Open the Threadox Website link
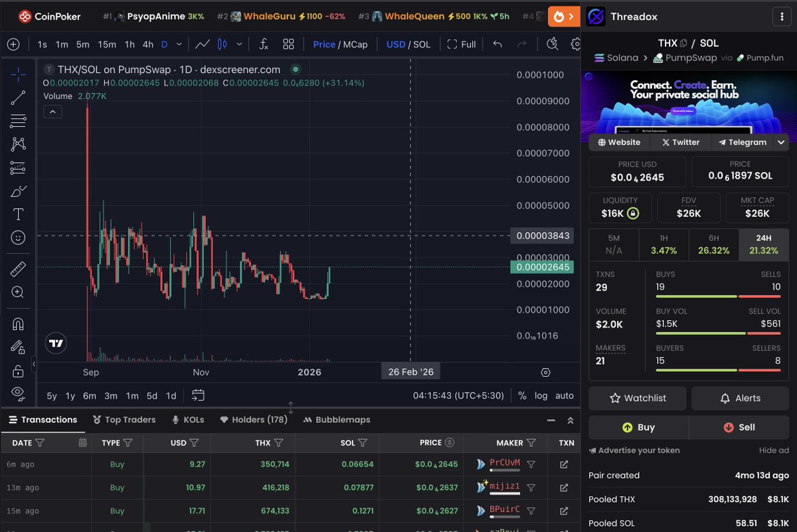Viewport: 797px width, 532px height. click(619, 142)
